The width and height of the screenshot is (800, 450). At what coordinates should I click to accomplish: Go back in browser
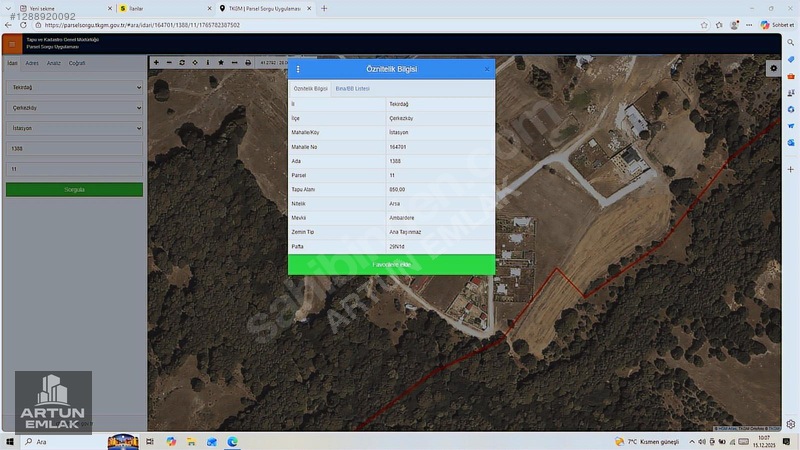(x=8, y=24)
